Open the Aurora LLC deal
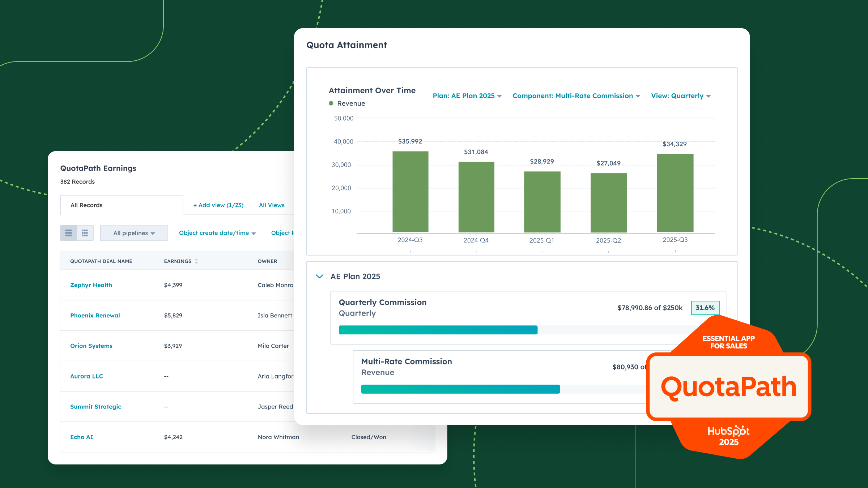The width and height of the screenshot is (868, 488). pyautogui.click(x=86, y=376)
